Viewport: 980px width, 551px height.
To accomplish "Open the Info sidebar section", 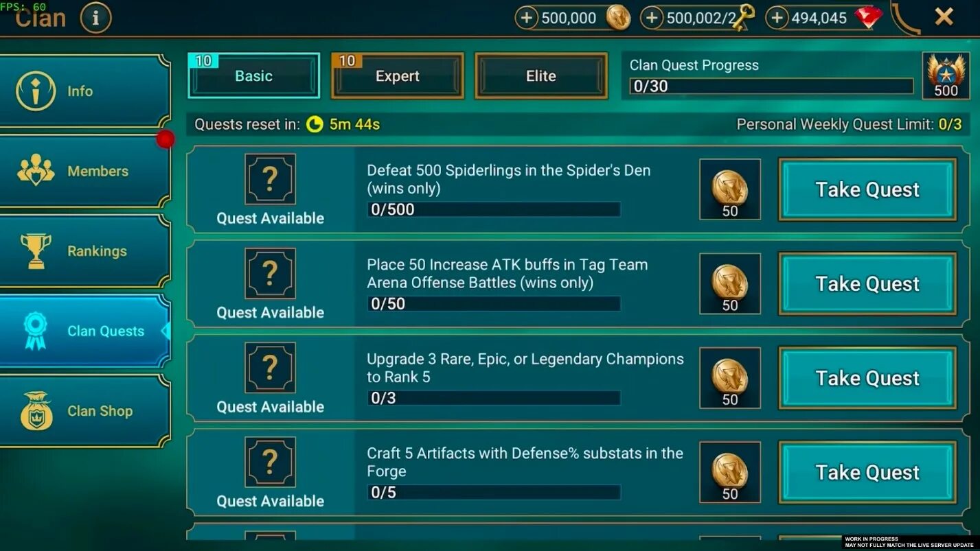I will 84,91.
